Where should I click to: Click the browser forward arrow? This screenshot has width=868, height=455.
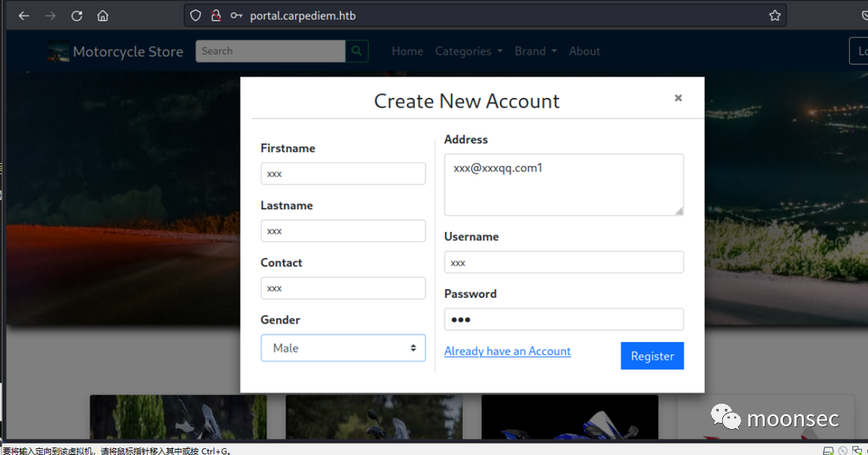[50, 16]
